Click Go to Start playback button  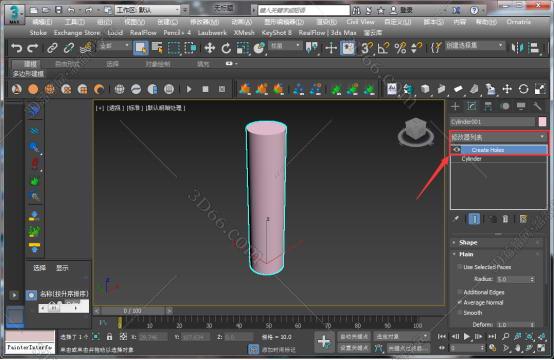click(442, 337)
